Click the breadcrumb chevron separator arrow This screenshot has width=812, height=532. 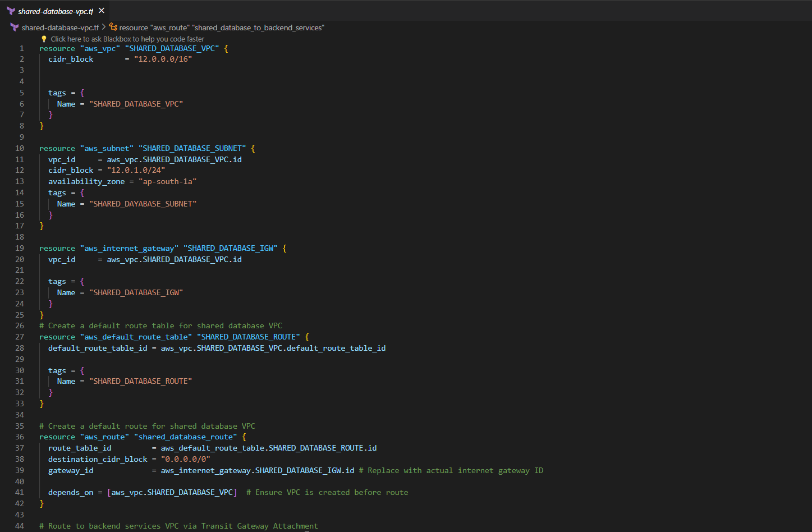tap(104, 27)
